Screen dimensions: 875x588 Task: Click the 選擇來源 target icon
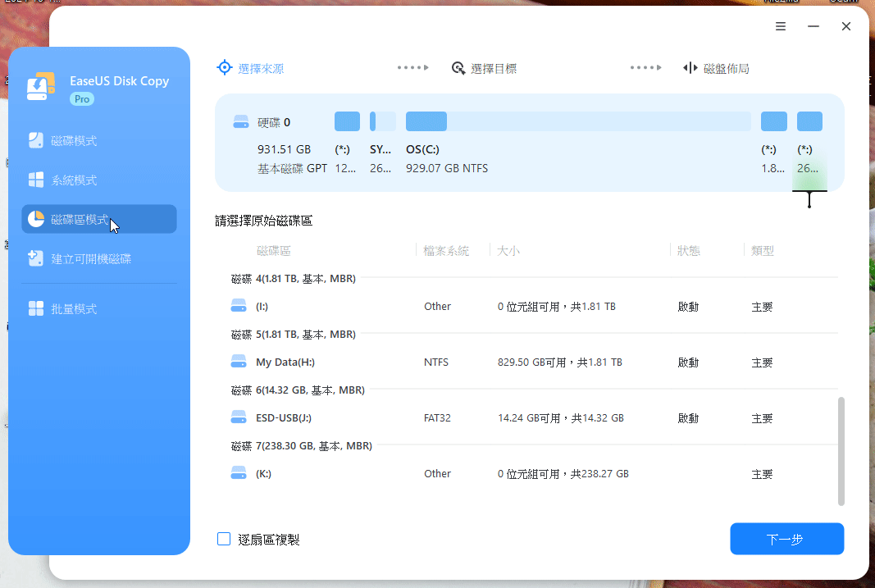coord(225,67)
